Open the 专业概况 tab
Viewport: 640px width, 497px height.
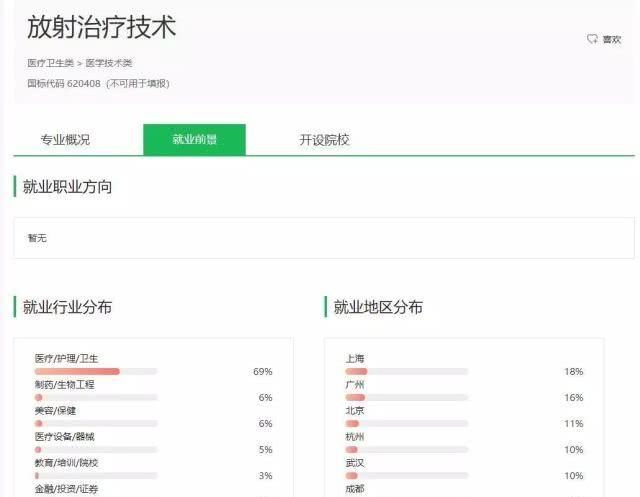click(65, 140)
